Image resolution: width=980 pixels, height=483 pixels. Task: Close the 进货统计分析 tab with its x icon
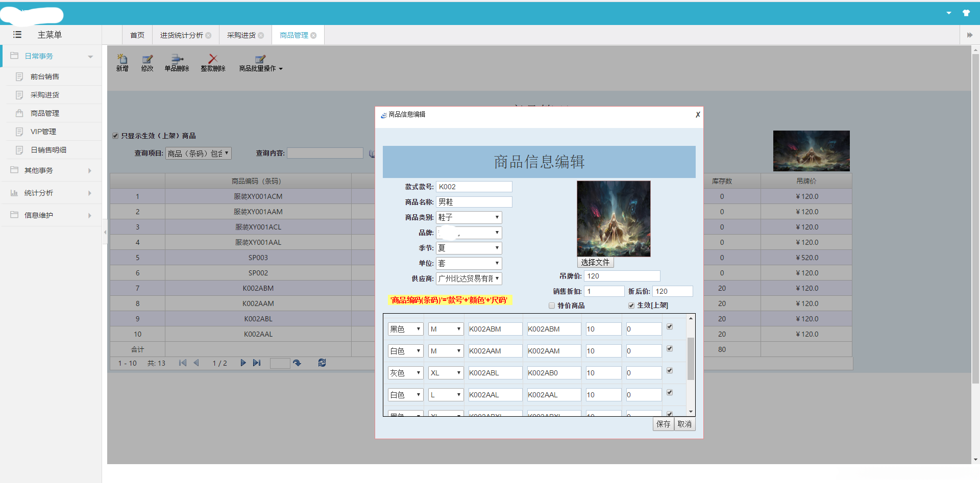208,35
